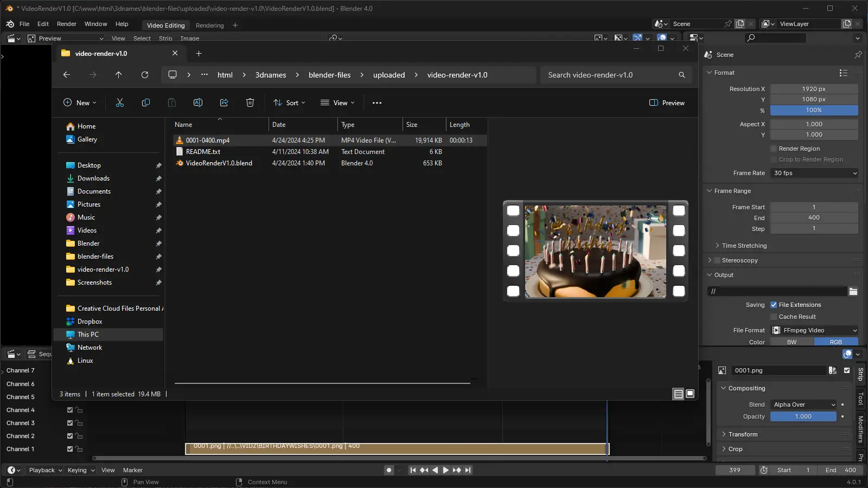Adjust the Opacity 1.000 slider
The image size is (868, 488).
click(803, 416)
